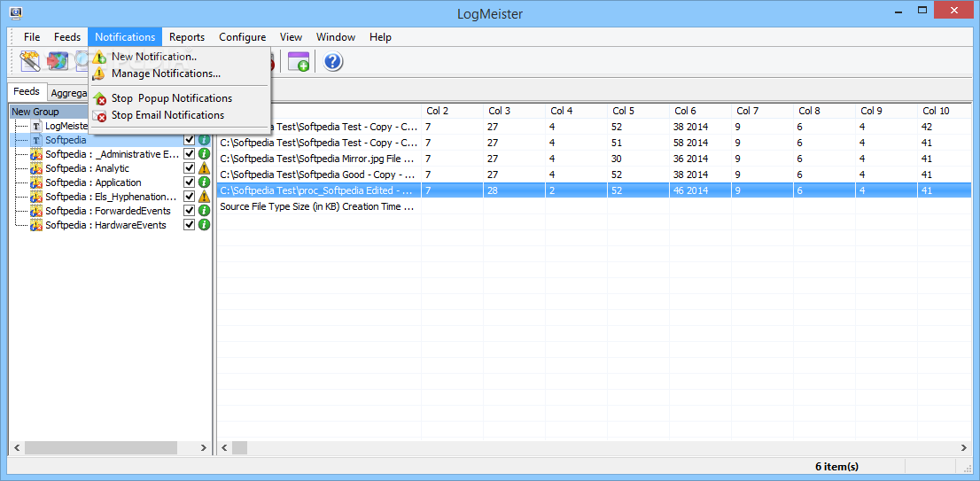Click the 30 value in Col 5

pos(618,159)
